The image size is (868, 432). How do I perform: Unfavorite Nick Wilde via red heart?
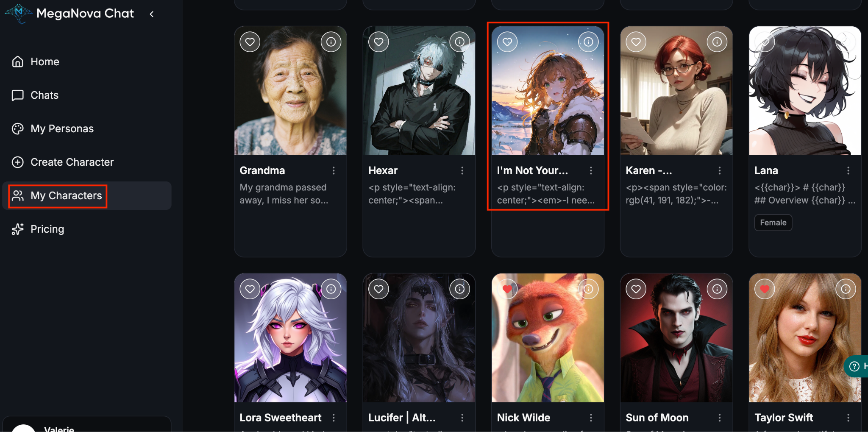tap(507, 289)
